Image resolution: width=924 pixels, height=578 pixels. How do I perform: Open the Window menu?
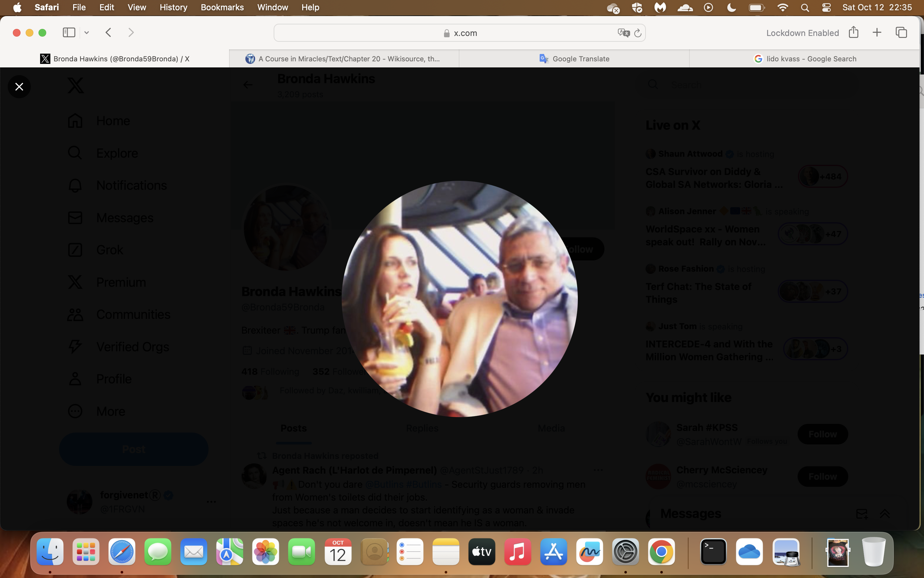tap(273, 7)
